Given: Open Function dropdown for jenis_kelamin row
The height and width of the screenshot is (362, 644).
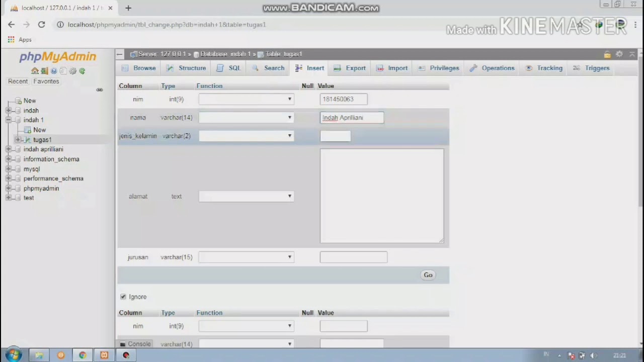Looking at the screenshot, I should click(246, 136).
